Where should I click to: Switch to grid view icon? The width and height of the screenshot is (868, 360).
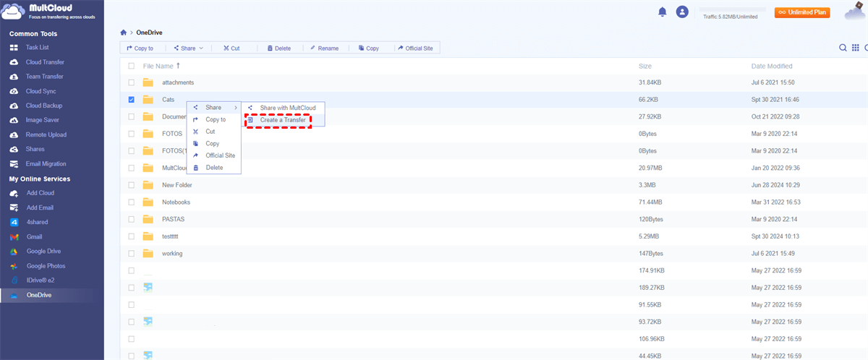point(855,48)
